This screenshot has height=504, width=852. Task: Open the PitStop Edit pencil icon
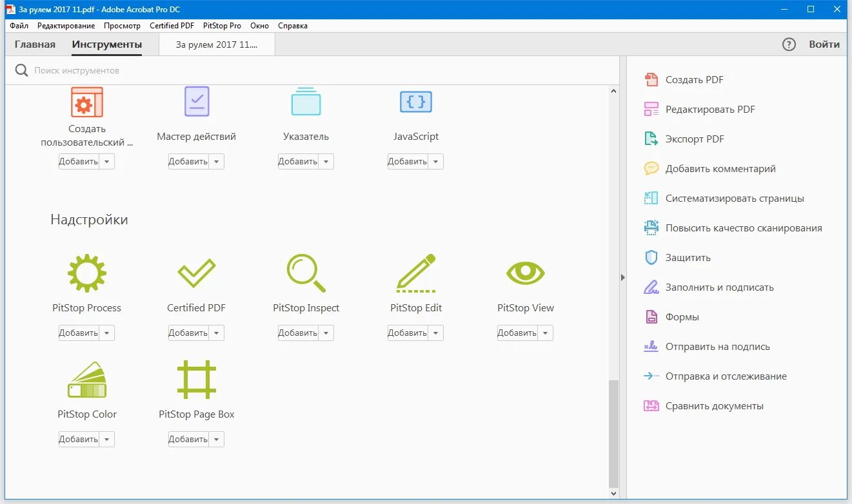pos(416,273)
